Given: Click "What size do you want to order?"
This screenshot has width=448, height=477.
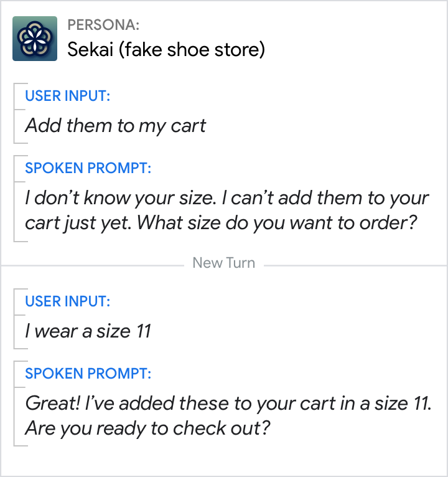Looking at the screenshot, I should (276, 223).
